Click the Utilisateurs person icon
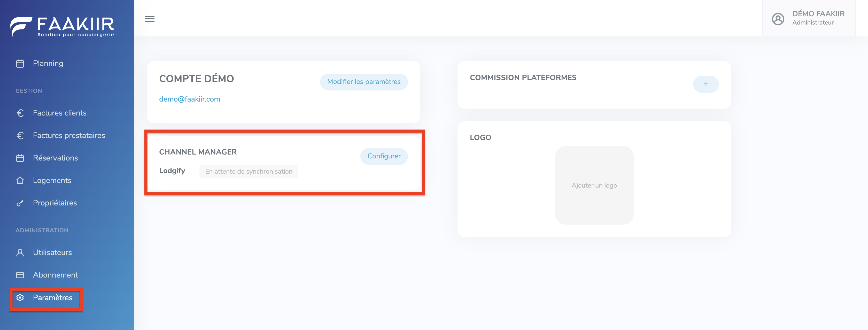The height and width of the screenshot is (330, 868). pyautogui.click(x=20, y=252)
